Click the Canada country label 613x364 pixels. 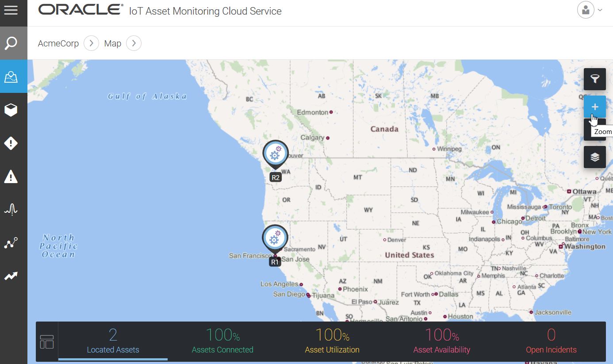click(384, 129)
